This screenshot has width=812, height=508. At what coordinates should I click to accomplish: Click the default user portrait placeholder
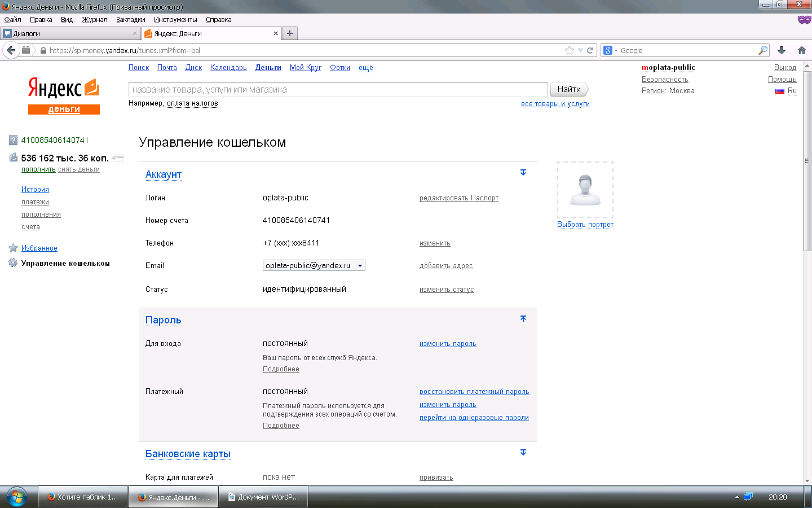[x=585, y=190]
